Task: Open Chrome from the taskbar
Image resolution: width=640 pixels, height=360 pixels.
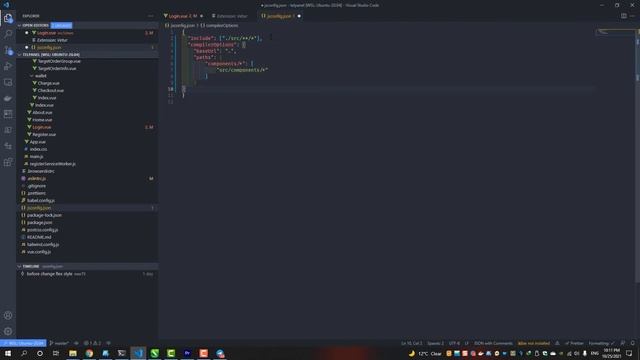Action: tap(89, 353)
